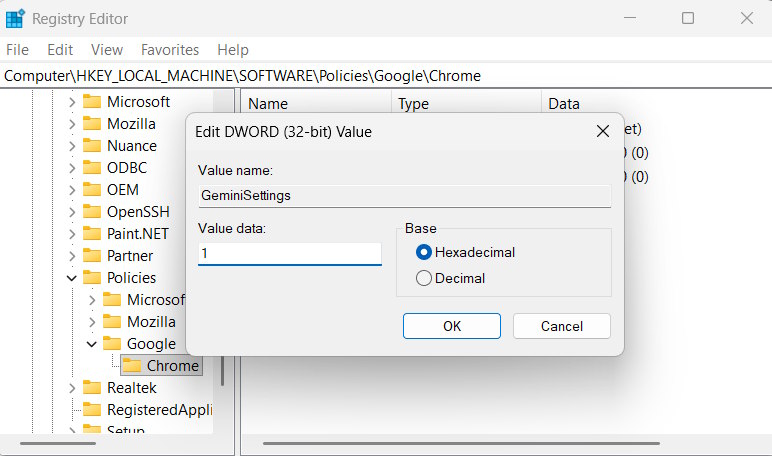Select the Paint.NET key label
Viewport: 772px width, 456px height.
[138, 233]
